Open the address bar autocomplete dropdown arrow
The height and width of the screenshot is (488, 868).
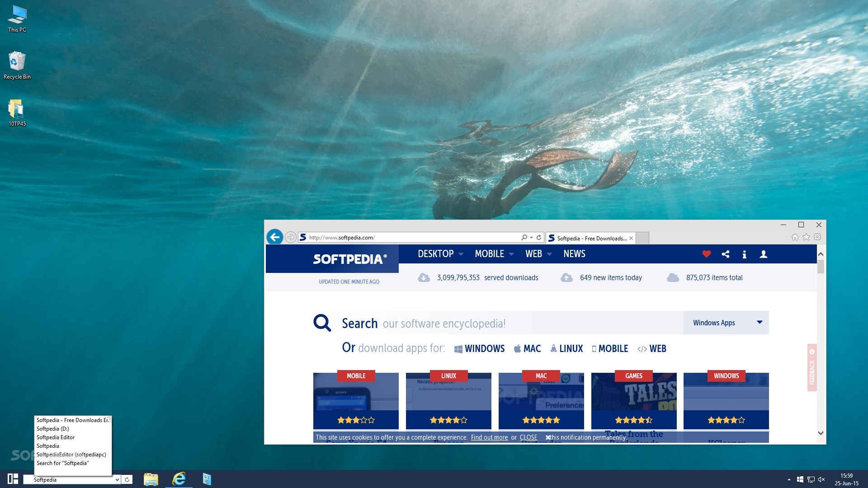point(532,237)
